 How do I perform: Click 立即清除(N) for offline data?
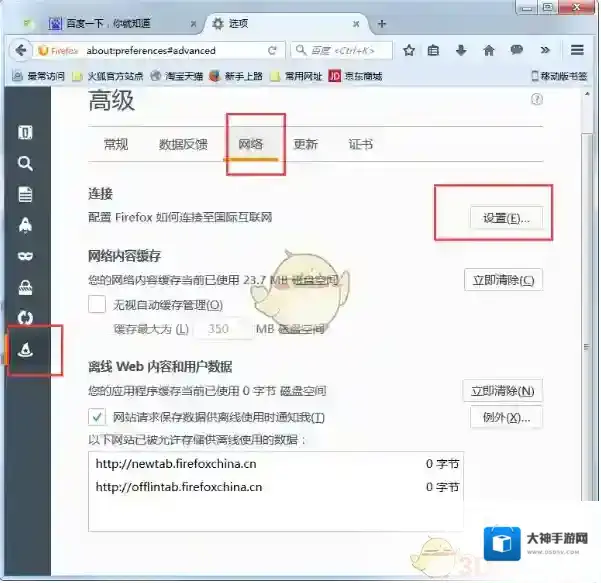tap(502, 391)
